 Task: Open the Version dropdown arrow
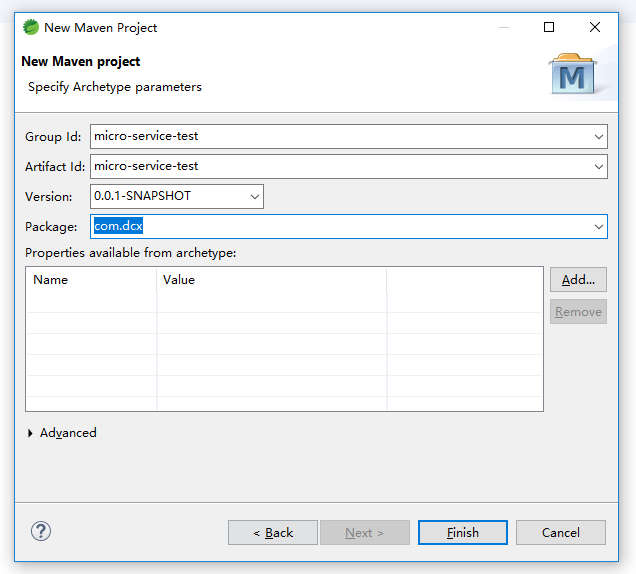pos(255,197)
